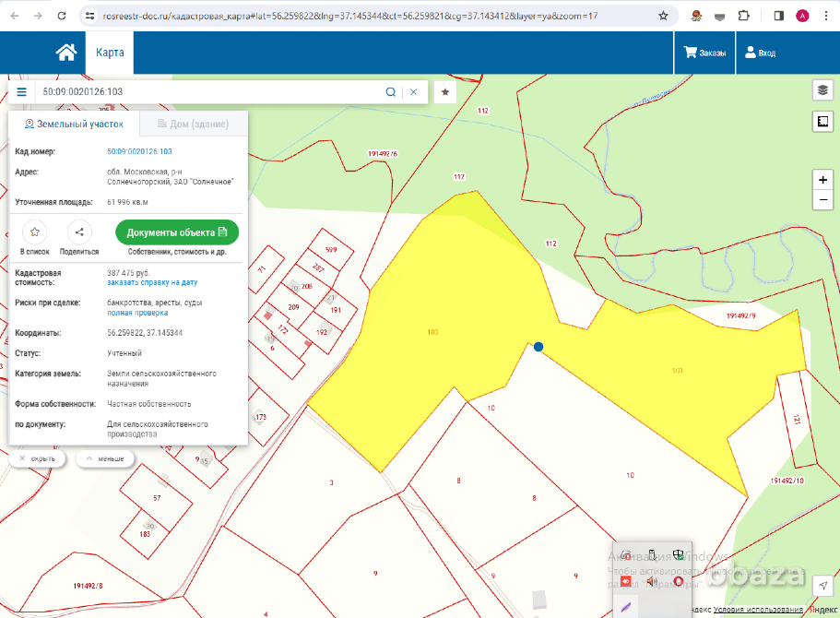Image resolution: width=840 pixels, height=618 pixels.
Task: Zoom in on the map
Action: (822, 180)
